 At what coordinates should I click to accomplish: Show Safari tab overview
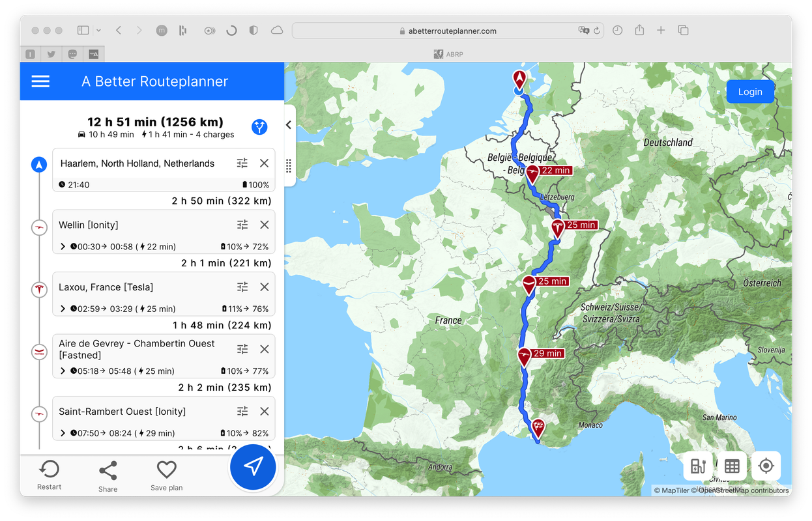[683, 30]
